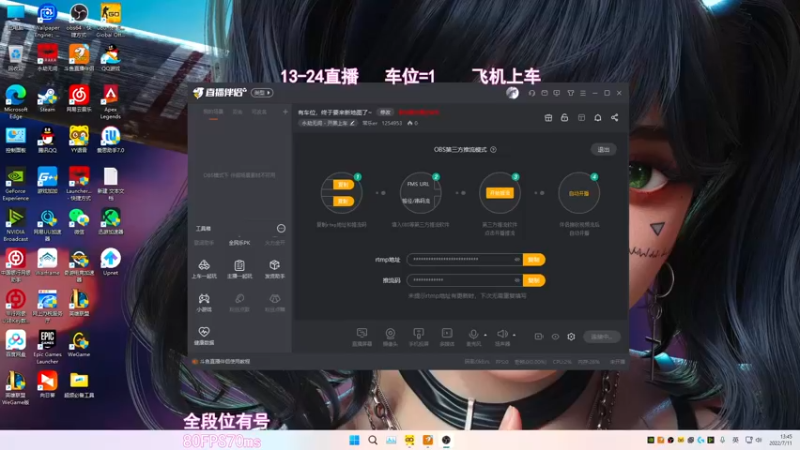Toggle the microphone icon
The width and height of the screenshot is (800, 450).
[473, 335]
